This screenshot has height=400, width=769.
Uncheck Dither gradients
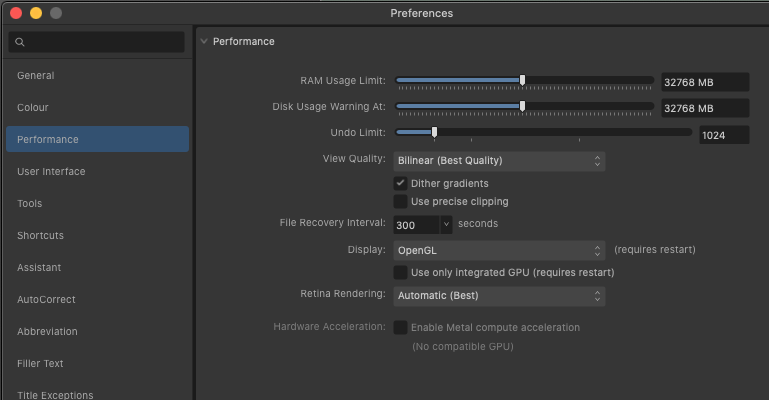[400, 183]
